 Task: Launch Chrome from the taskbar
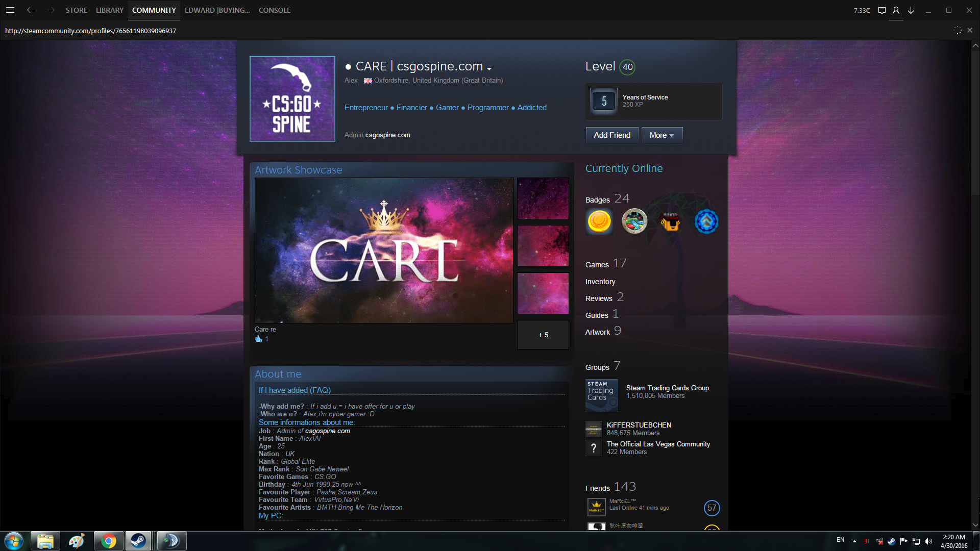(108, 541)
